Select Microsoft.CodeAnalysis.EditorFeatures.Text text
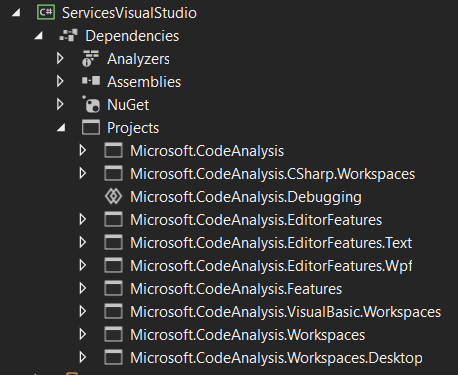 [x=271, y=243]
